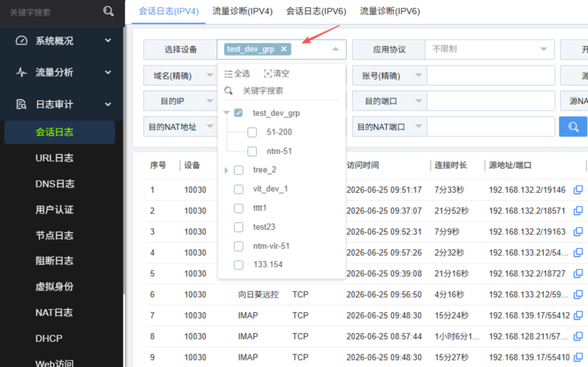This screenshot has height=367, width=588.
Task: Check the vit_dev_1 checkbox
Action: 238,189
